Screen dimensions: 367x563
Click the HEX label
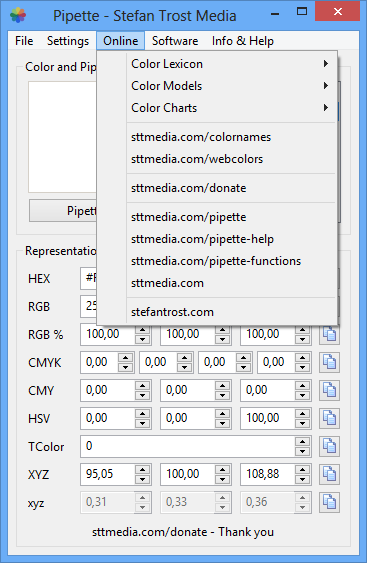click(x=39, y=279)
